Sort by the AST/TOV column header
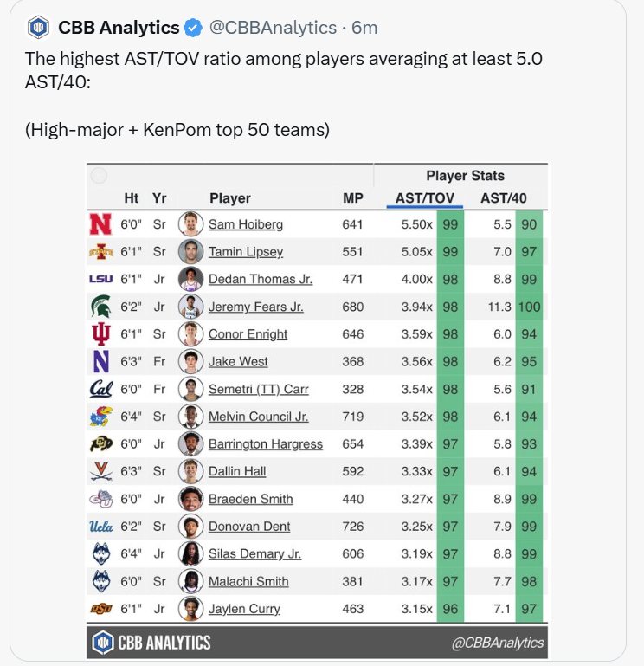This screenshot has height=666, width=644. 424,198
